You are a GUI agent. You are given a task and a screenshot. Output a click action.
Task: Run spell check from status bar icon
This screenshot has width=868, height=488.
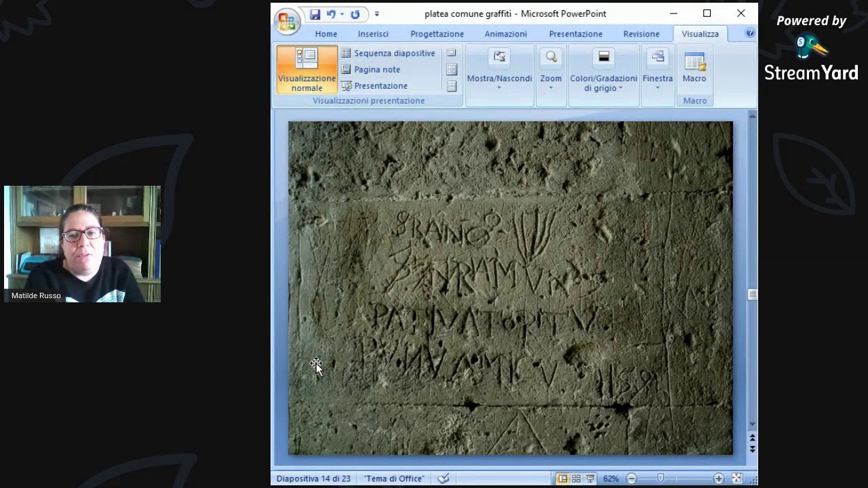coord(443,479)
